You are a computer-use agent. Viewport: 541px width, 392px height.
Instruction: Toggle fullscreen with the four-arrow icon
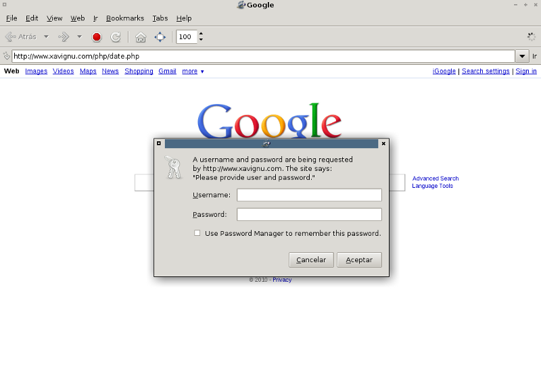(160, 37)
